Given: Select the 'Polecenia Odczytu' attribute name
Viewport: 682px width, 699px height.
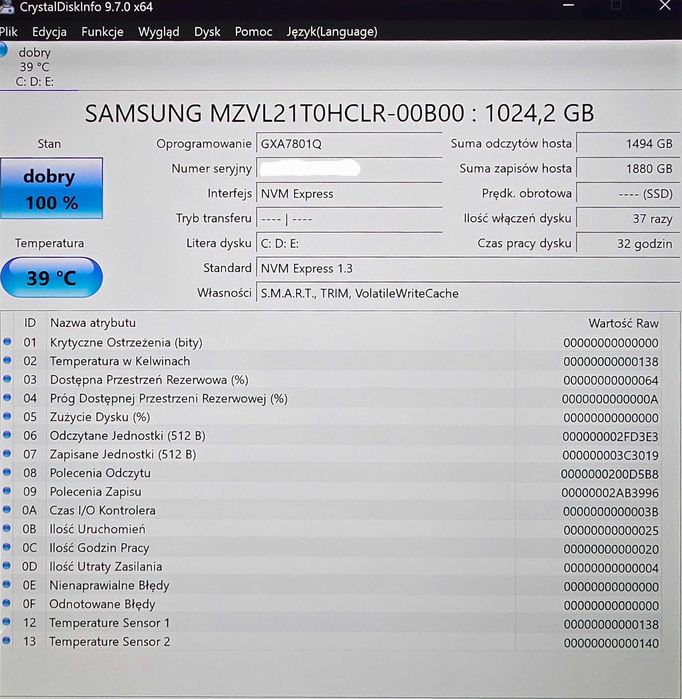Looking at the screenshot, I should point(100,473).
